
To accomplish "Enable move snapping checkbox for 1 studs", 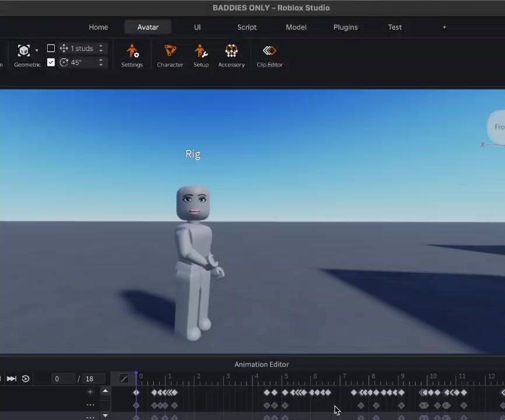I will (51, 48).
